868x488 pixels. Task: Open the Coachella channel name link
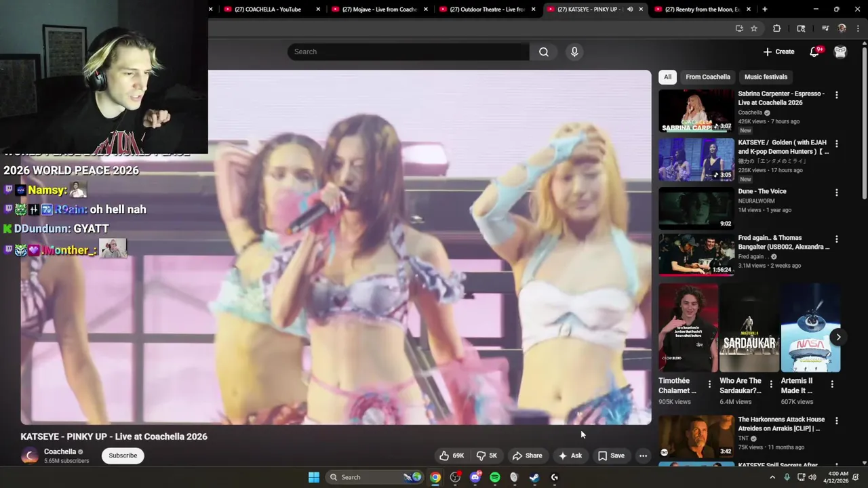(60, 451)
